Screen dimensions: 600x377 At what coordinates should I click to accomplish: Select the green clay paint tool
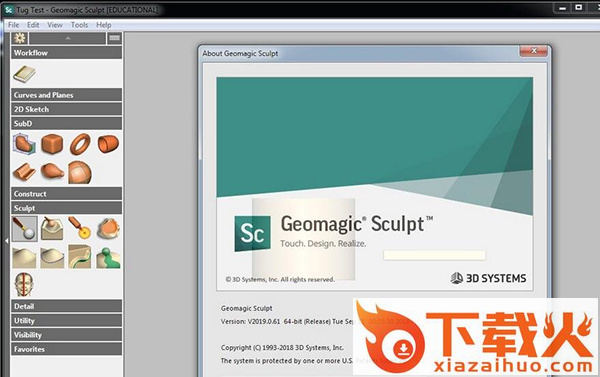108,257
